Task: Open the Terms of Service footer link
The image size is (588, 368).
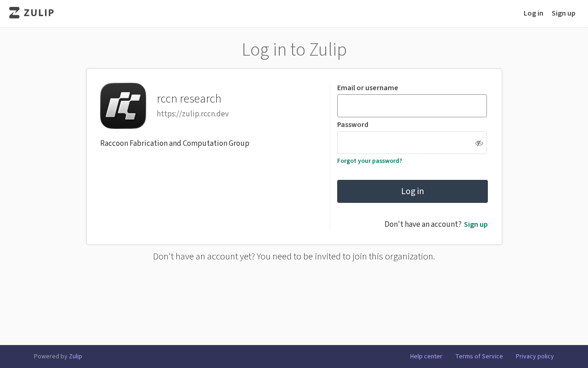Action: click(x=479, y=356)
